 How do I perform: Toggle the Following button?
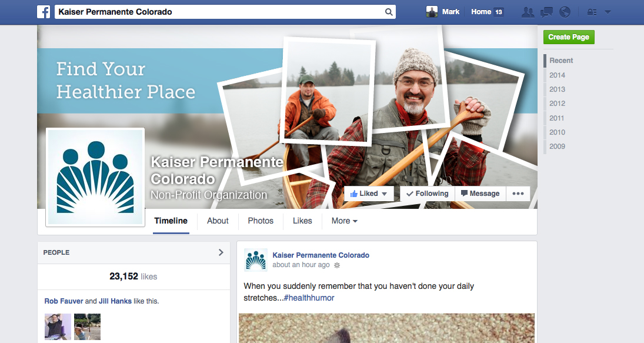tap(427, 194)
